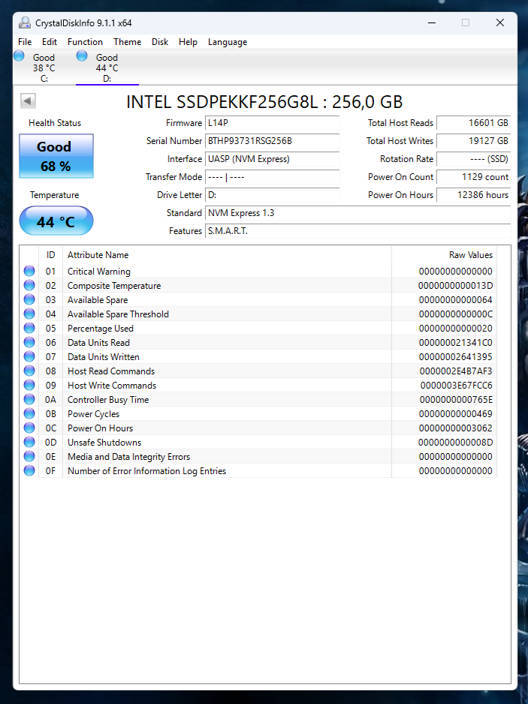Click the status orb beside Critical Warning
This screenshot has width=528, height=704.
(29, 271)
